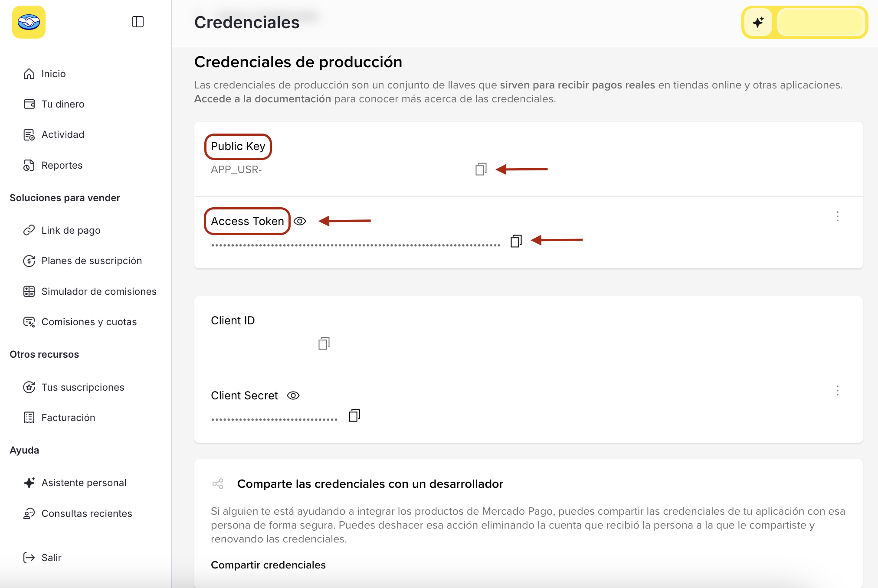Click the masked Access Token dots

click(x=356, y=245)
